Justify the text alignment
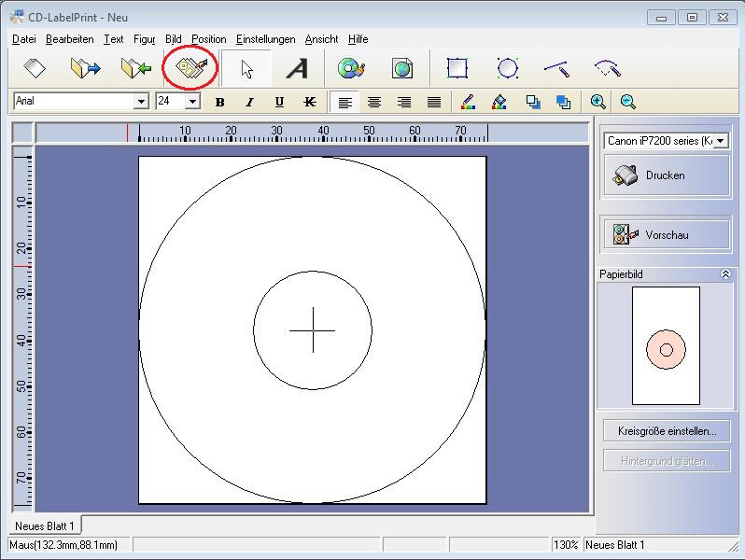This screenshot has width=745, height=560. coord(434,102)
